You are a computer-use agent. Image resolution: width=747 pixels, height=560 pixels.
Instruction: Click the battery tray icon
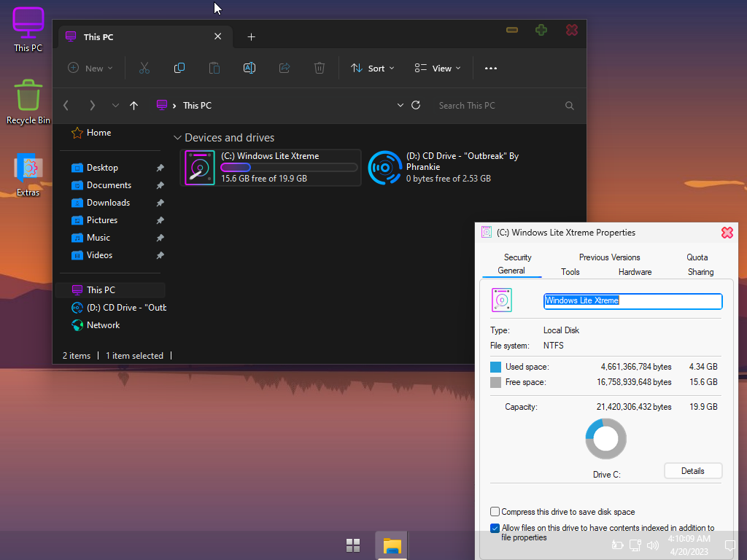(x=617, y=545)
